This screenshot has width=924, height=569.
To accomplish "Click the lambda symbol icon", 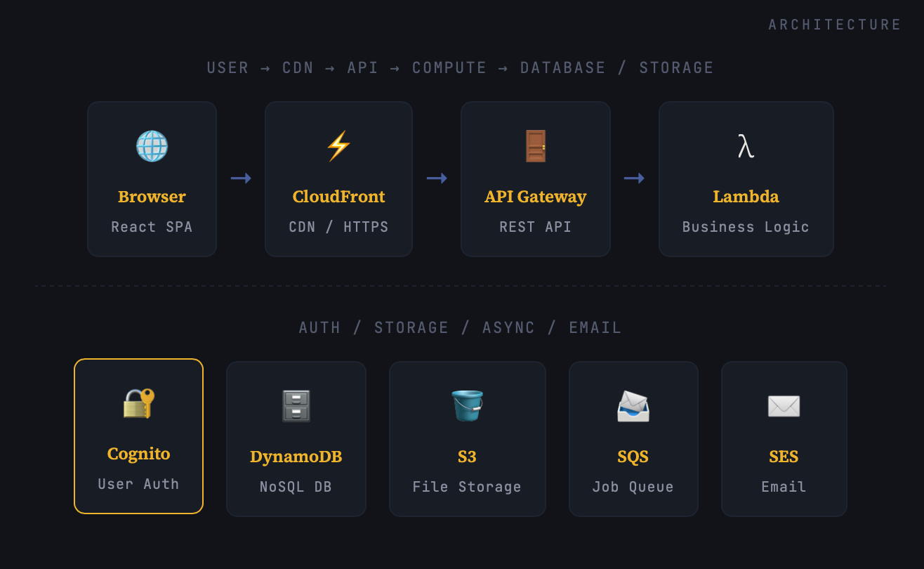I will tap(746, 146).
